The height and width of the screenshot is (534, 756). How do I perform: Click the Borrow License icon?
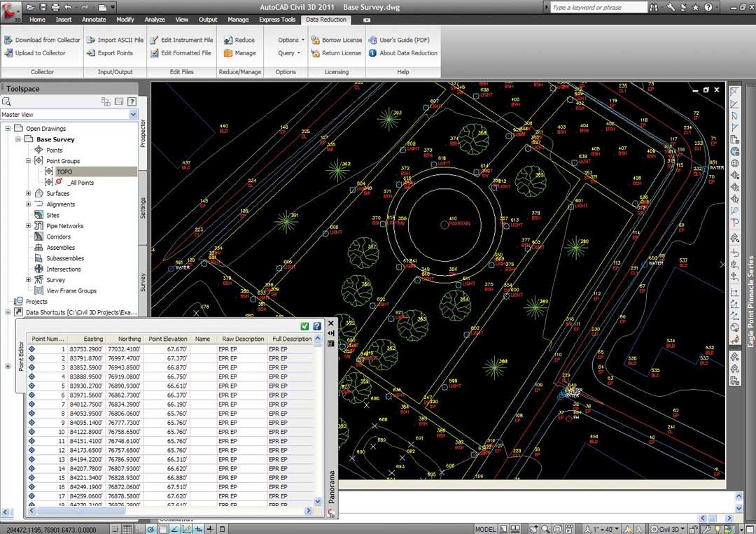tap(315, 40)
